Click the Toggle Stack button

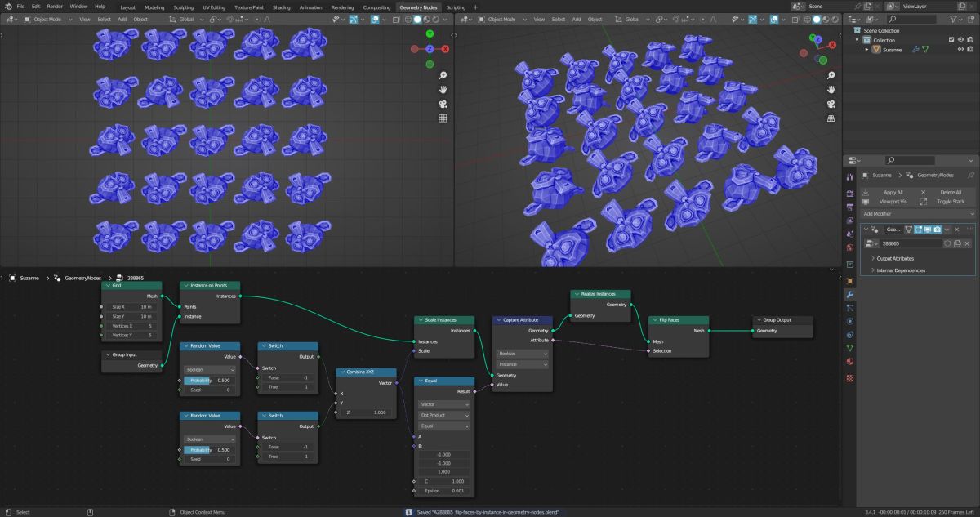point(947,201)
